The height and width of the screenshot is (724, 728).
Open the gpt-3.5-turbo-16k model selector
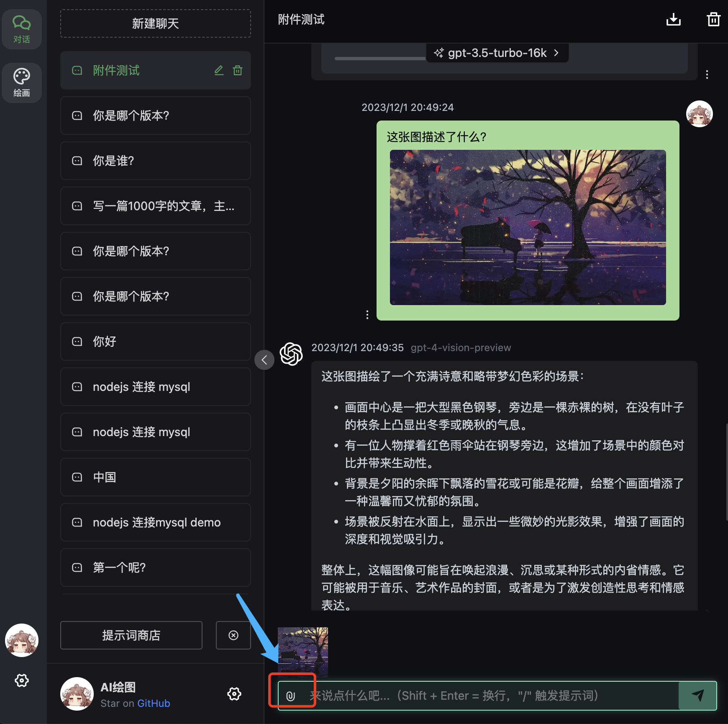click(x=497, y=53)
